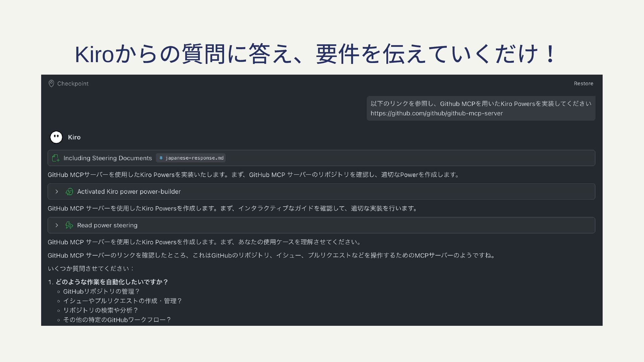The height and width of the screenshot is (362, 644).
Task: Click the slide title text
Action: [x=315, y=54]
